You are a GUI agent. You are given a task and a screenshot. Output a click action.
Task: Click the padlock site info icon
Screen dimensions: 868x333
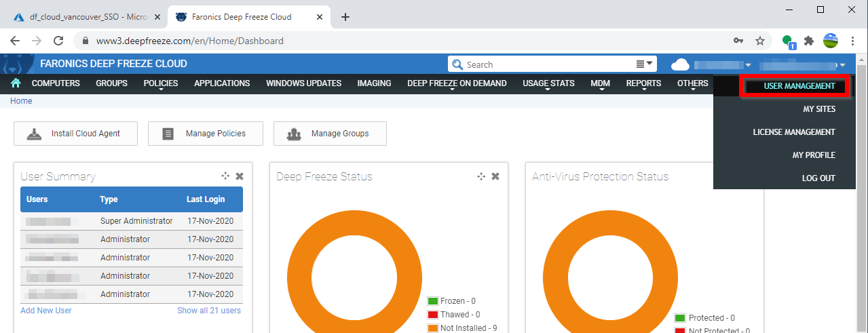[86, 41]
